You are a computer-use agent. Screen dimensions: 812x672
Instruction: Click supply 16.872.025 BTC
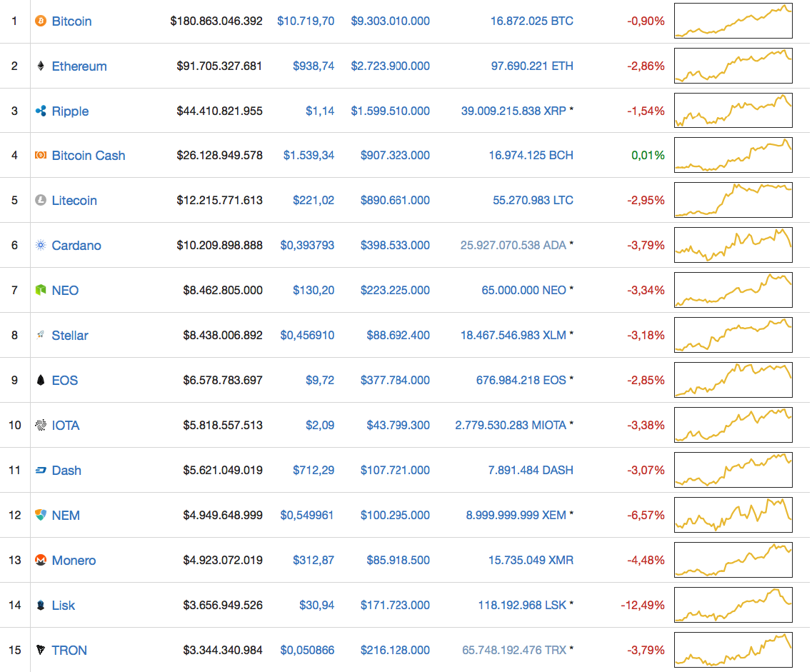coord(532,21)
